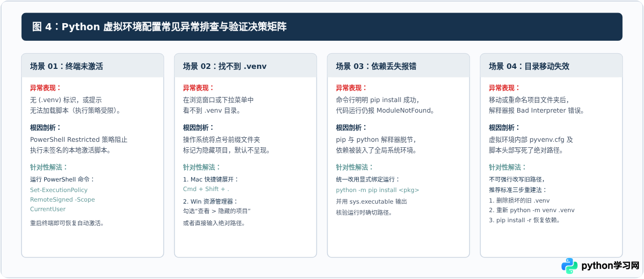Click '针对性解法：' label in 场景 02 card

202,167
